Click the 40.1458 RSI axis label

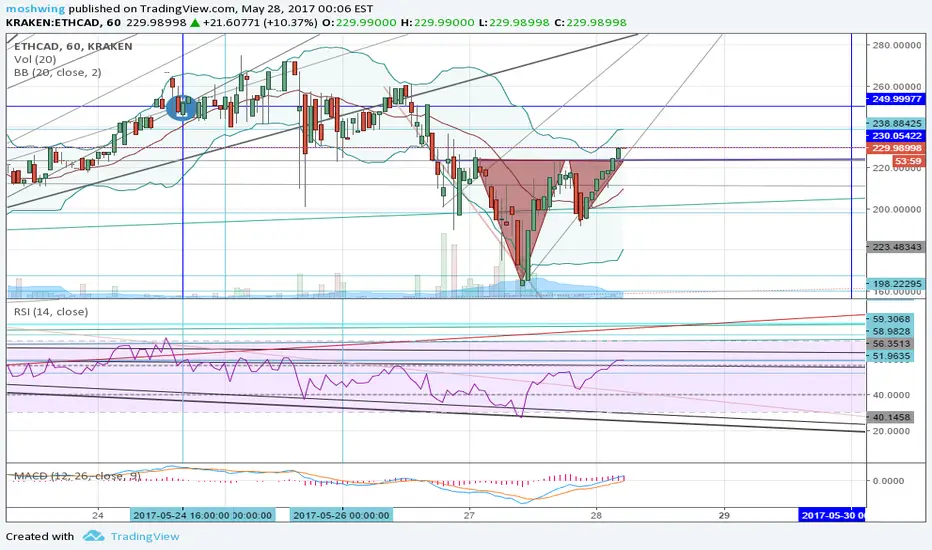891,417
